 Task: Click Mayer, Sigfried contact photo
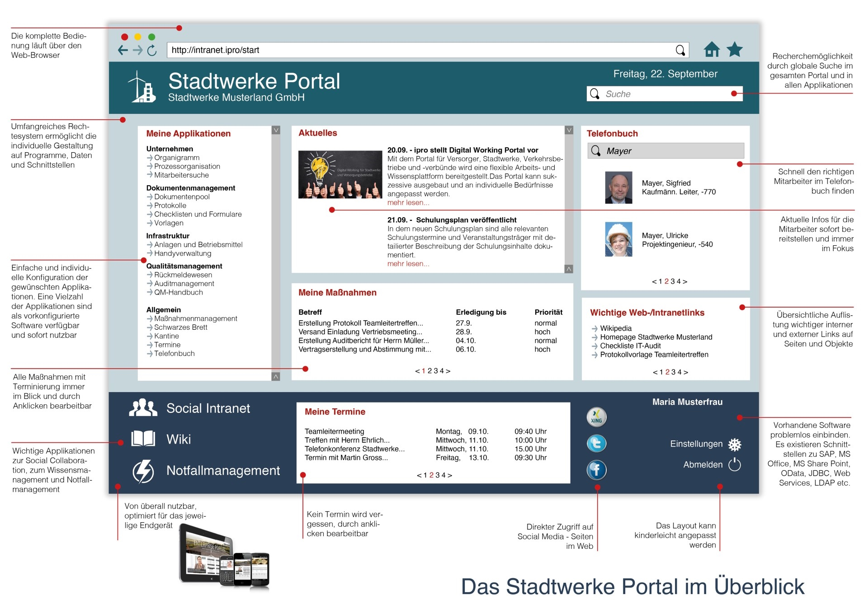618,187
